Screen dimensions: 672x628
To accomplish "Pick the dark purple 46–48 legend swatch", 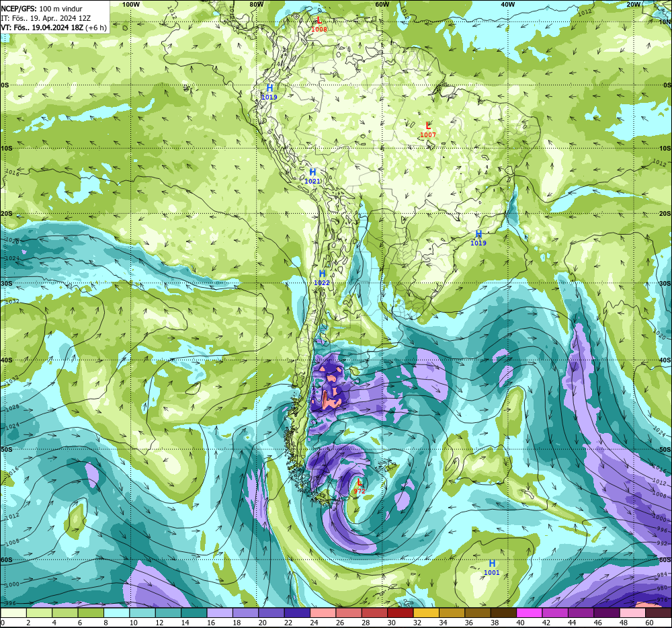I will (606, 613).
